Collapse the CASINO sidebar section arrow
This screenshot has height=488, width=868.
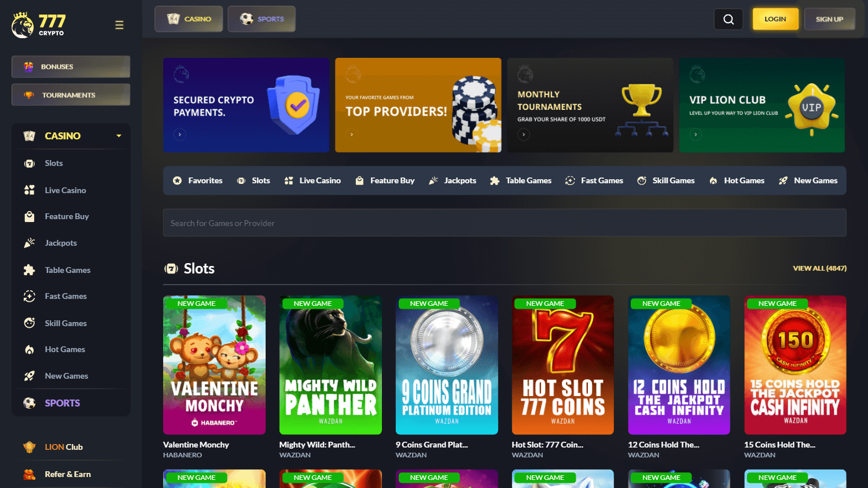coord(119,136)
